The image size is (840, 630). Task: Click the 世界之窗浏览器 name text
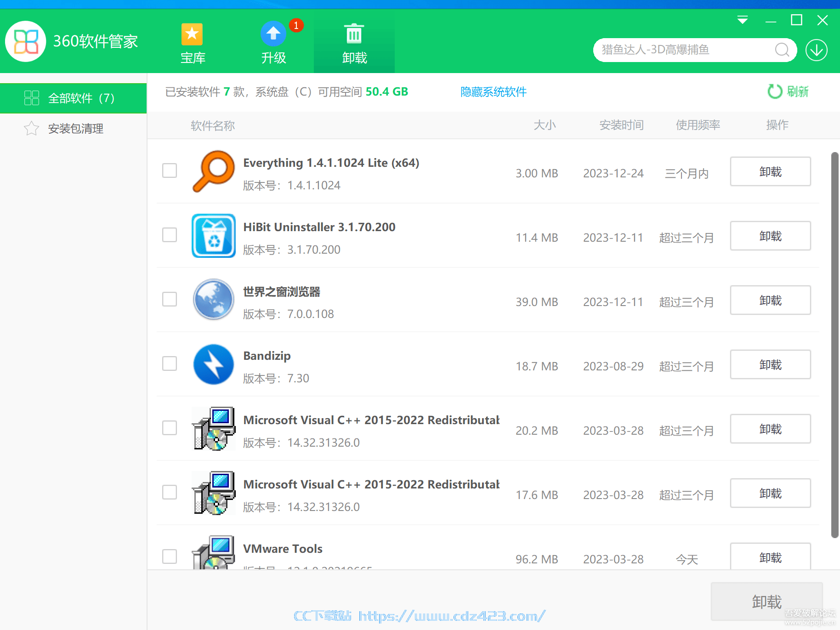click(282, 292)
